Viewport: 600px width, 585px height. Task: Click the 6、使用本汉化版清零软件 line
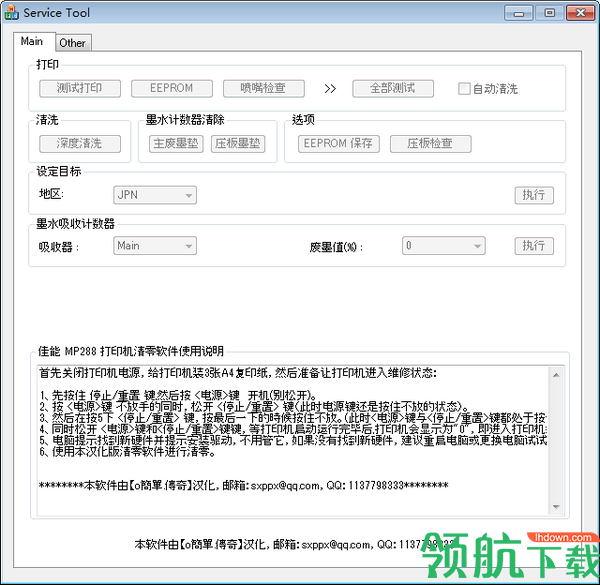128,452
